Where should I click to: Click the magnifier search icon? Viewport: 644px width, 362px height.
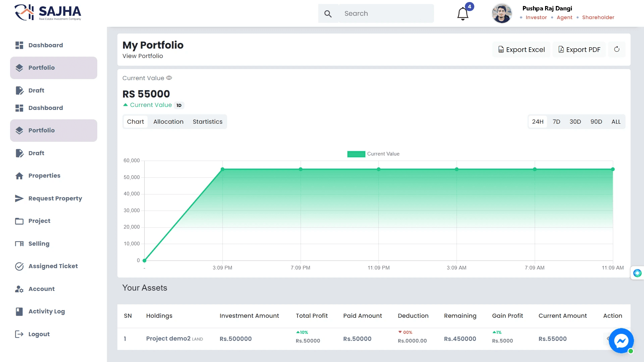[328, 14]
